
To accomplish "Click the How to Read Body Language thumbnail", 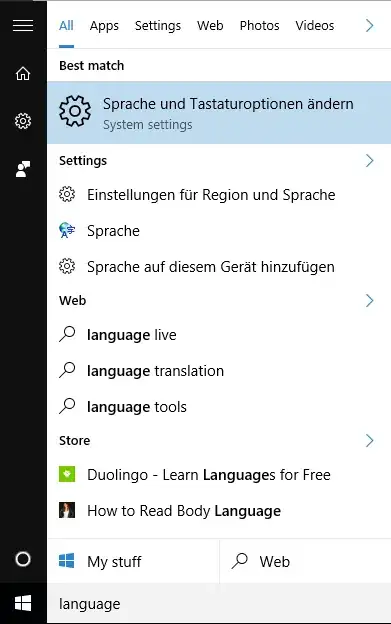I will click(x=67, y=510).
